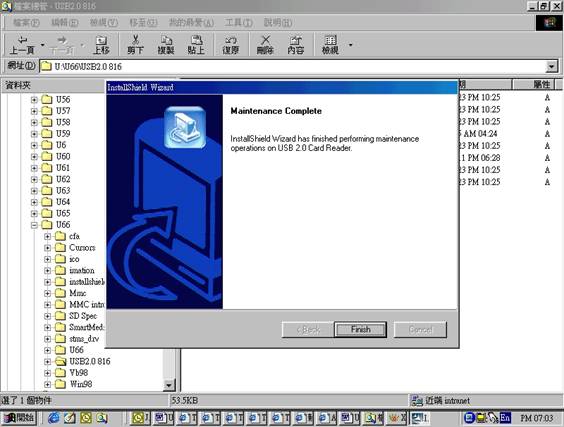Click the En language indicator in tray
The image size is (564, 427).
pyautogui.click(x=505, y=418)
